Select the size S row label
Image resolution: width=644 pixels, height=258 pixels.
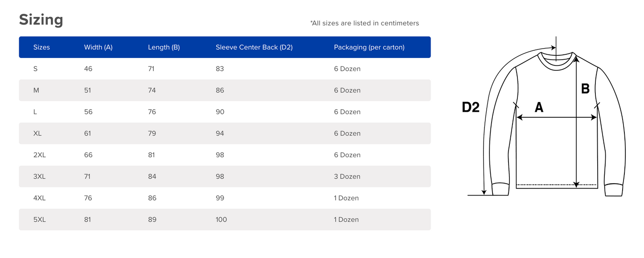[36, 69]
